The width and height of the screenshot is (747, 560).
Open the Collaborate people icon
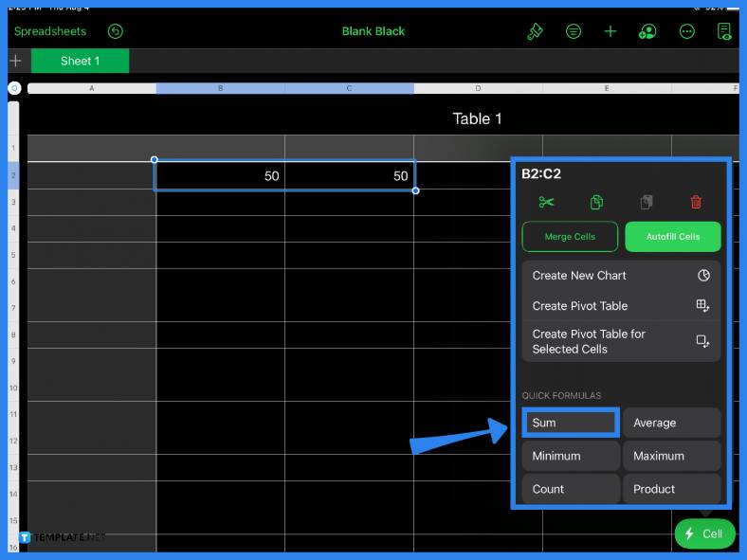(x=648, y=31)
